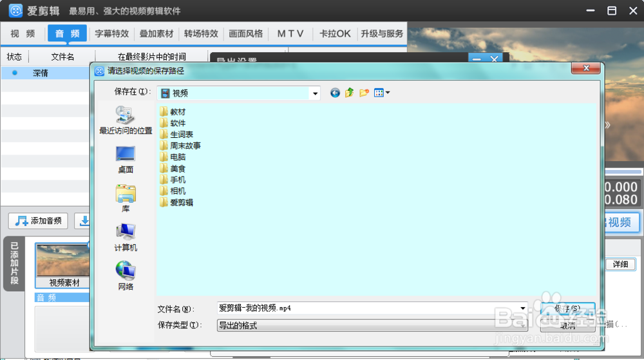Minimize the 爱剪辑 main window
The image size is (644, 360).
590,11
